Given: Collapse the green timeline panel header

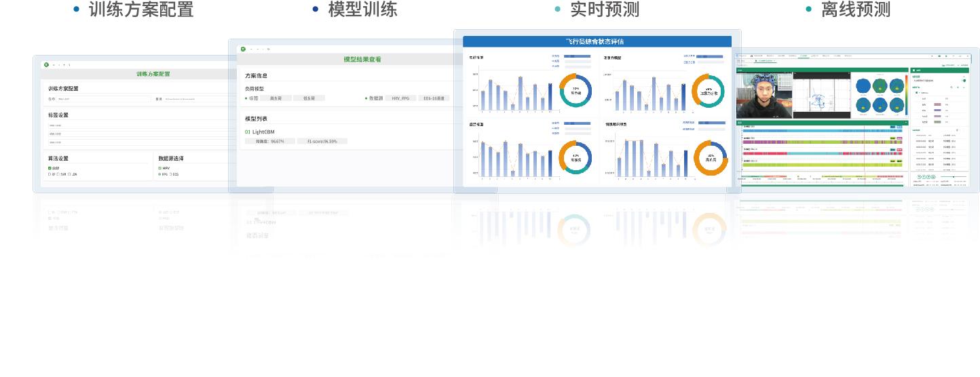Looking at the screenshot, I should (x=905, y=123).
